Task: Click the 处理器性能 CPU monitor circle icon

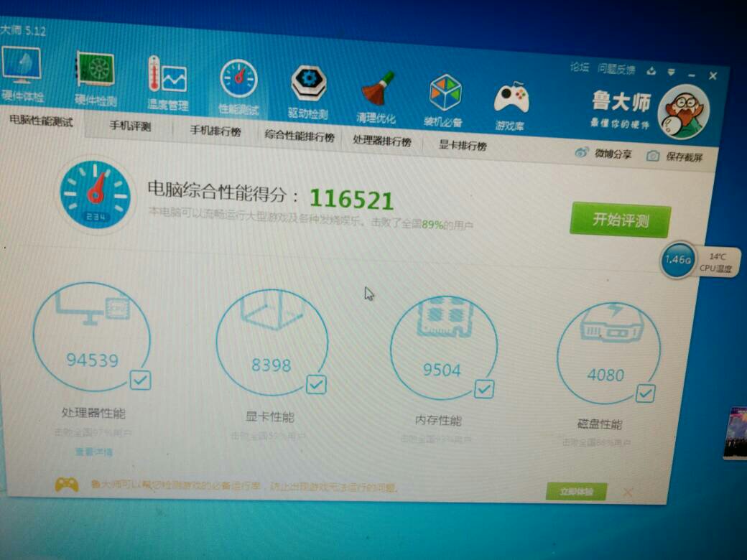Action: tap(92, 337)
